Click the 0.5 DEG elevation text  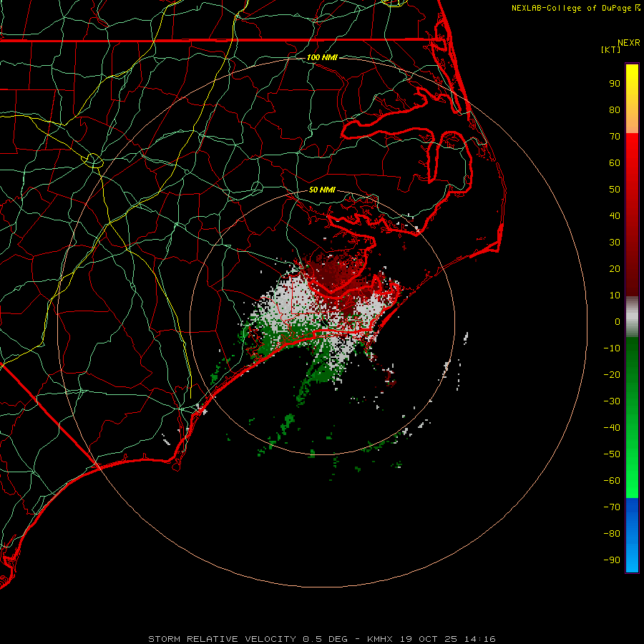[x=326, y=639]
